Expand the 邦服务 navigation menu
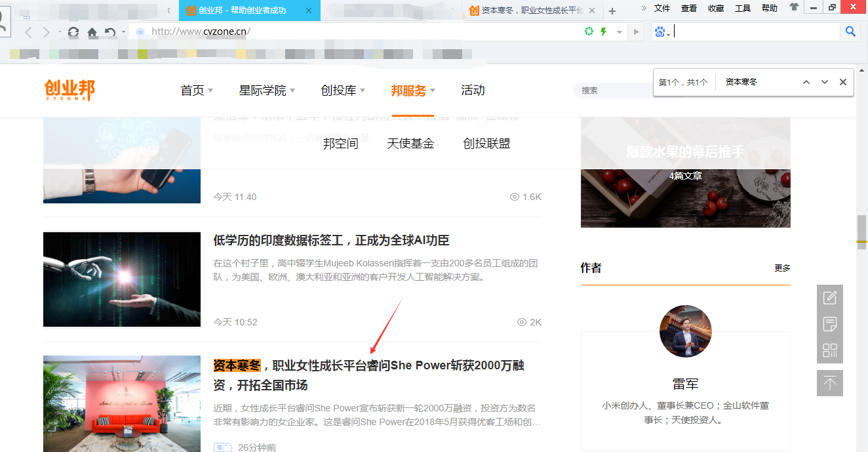This screenshot has width=868, height=452. point(413,91)
